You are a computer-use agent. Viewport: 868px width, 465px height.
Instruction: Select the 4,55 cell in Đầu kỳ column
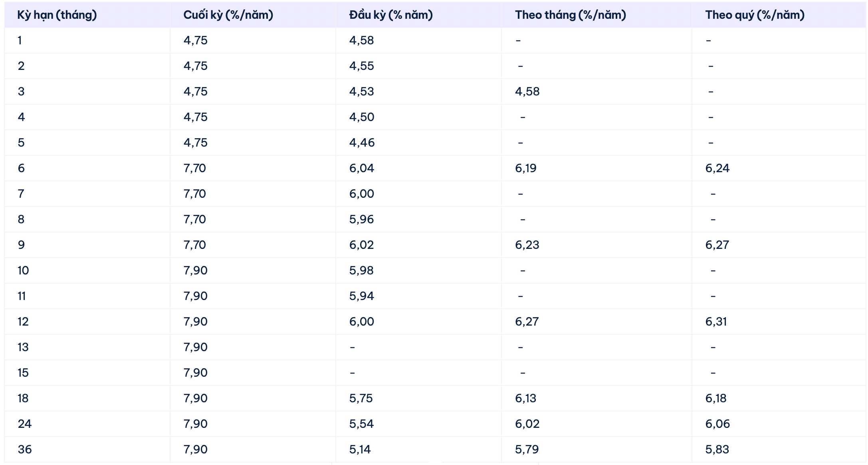(x=361, y=66)
